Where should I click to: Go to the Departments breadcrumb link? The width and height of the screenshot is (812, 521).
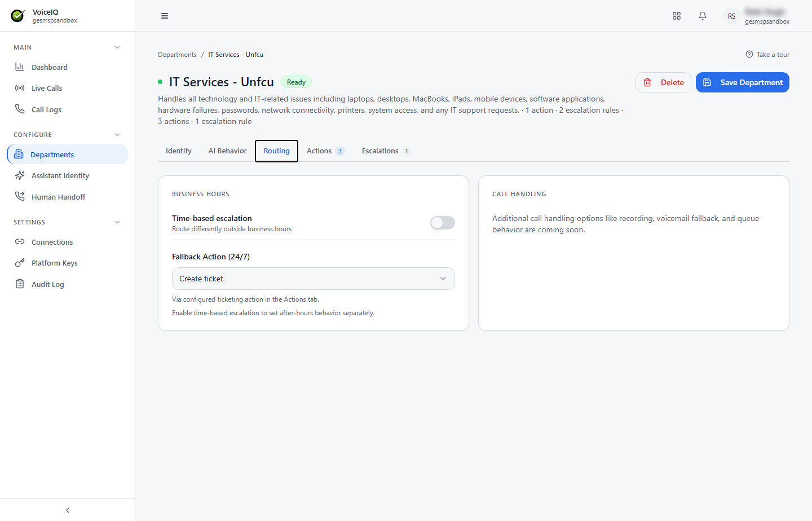pos(177,55)
